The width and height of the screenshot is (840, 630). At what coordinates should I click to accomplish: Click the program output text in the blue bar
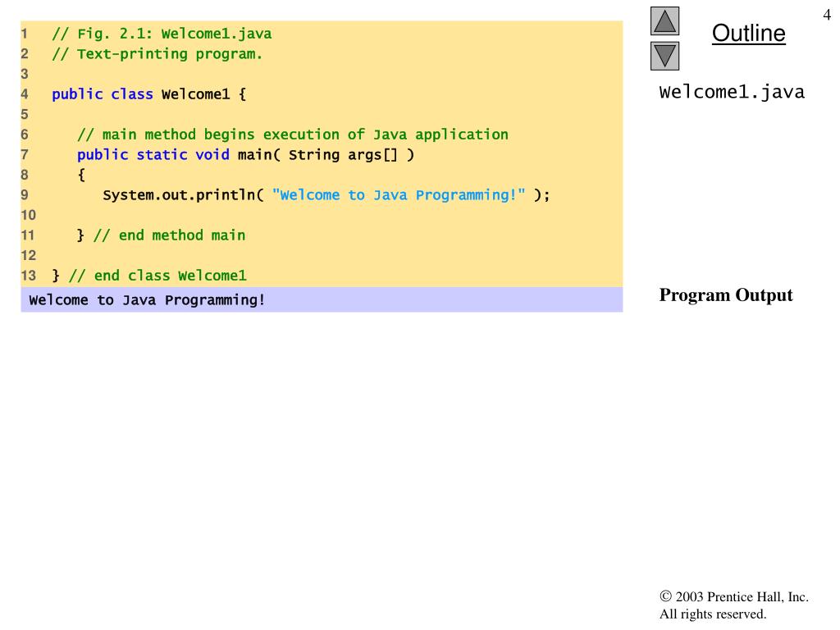coord(148,300)
